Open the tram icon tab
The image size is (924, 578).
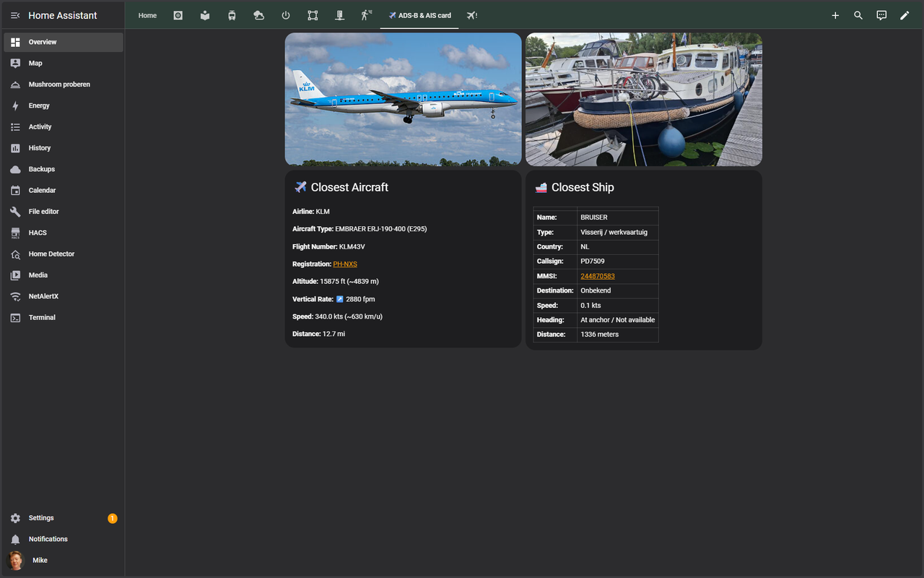[x=232, y=15]
